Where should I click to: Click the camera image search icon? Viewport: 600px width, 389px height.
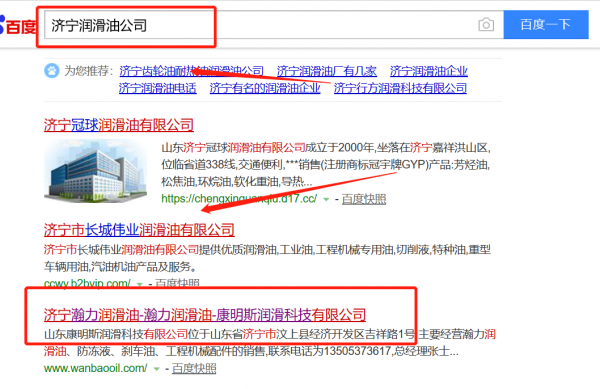(486, 25)
